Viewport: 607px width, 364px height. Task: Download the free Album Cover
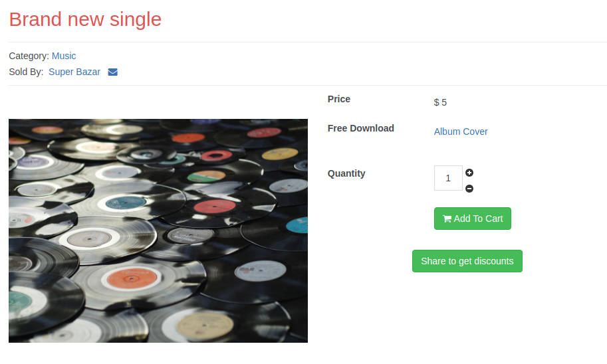click(461, 132)
